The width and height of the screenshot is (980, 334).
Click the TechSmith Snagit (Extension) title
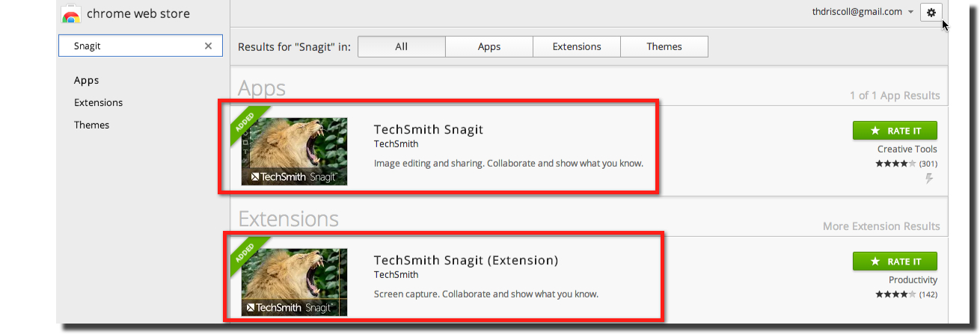click(466, 260)
